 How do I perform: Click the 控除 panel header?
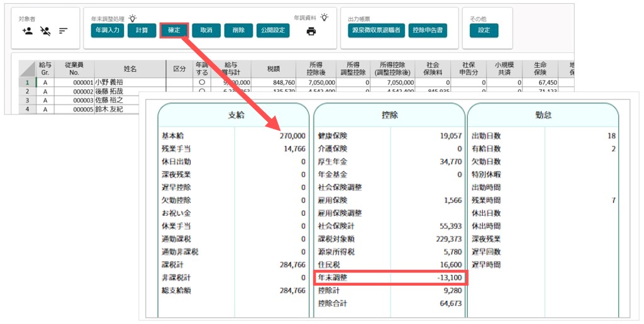click(389, 115)
